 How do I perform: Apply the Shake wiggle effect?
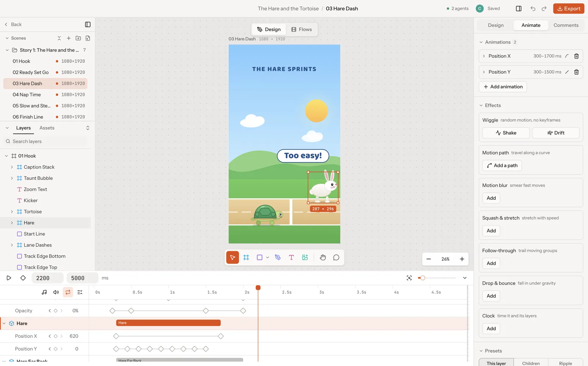point(506,133)
